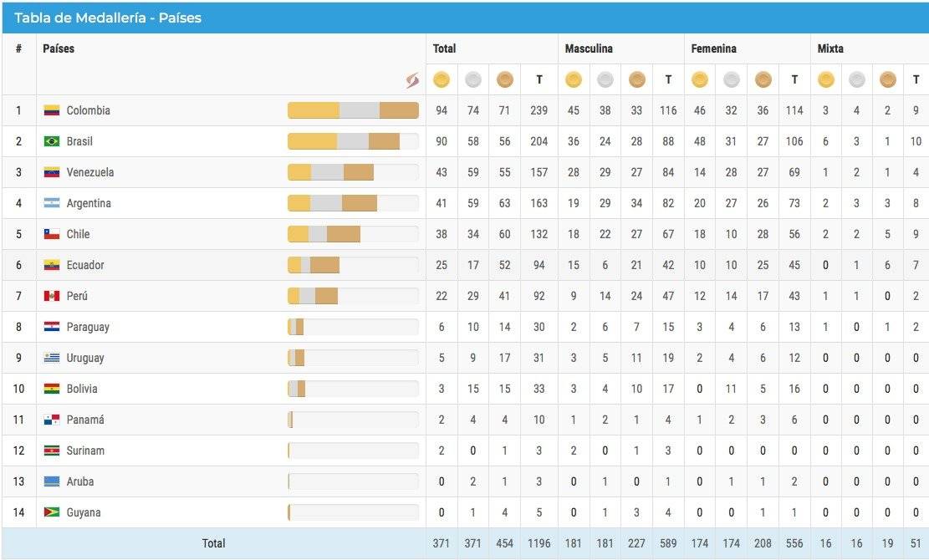Select the Masculina column group header
Image resolution: width=929 pixels, height=560 pixels.
click(589, 48)
